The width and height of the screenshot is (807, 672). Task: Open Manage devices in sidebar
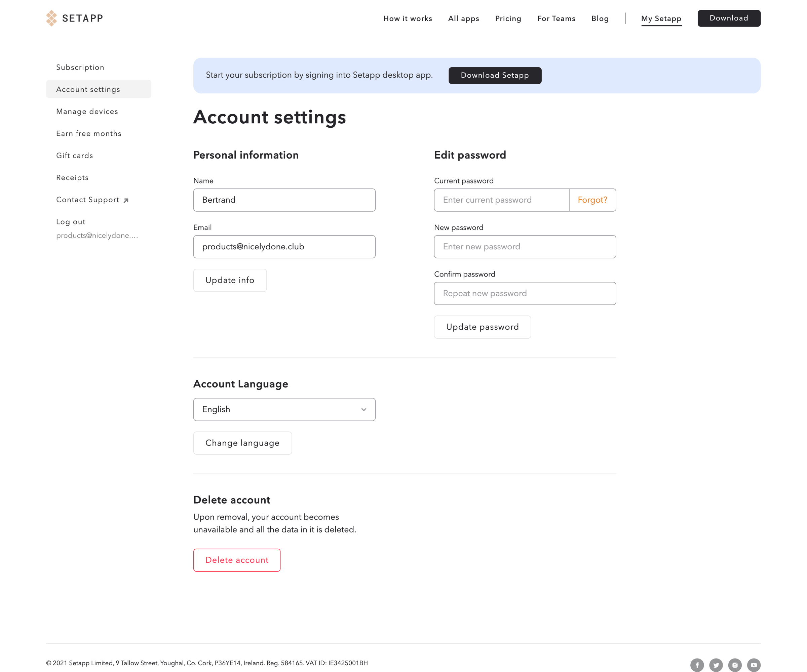(x=87, y=111)
